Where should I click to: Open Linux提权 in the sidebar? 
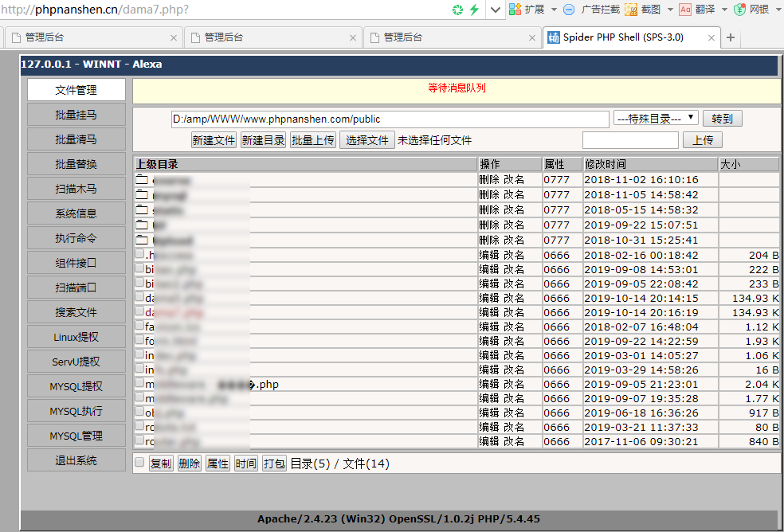76,337
